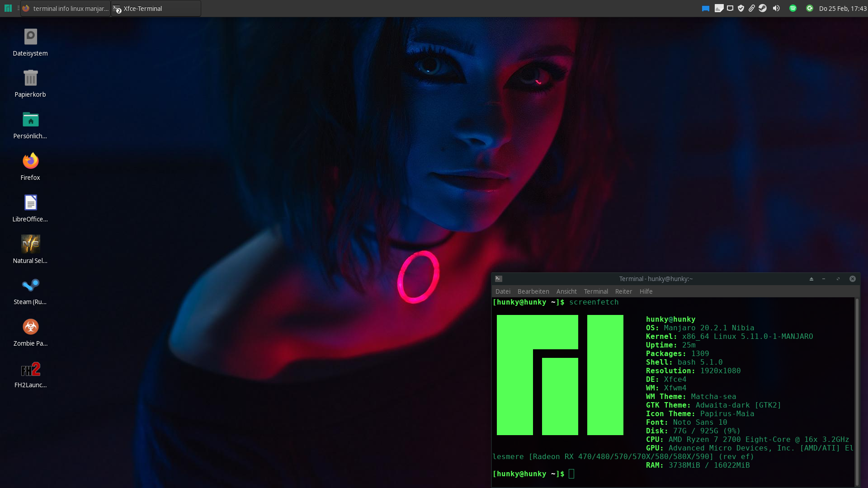Open the Bearbeiten menu in Terminal
The image size is (868, 488).
pyautogui.click(x=533, y=291)
